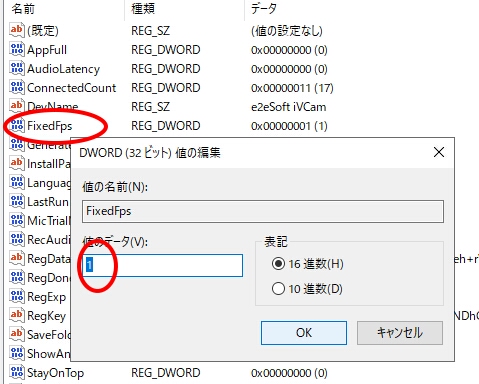This screenshot has height=384, width=479.
Task: Select 16 進数(H) hexadecimal radio button
Action: 278,264
